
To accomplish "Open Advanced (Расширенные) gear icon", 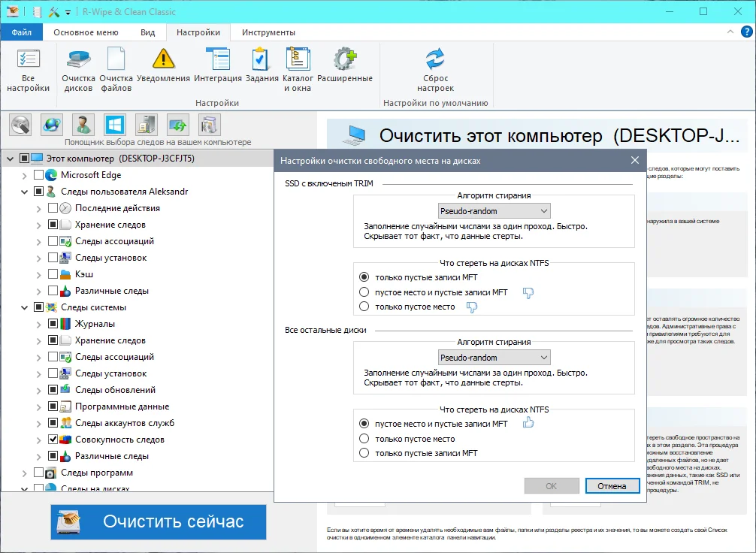I will (x=345, y=59).
